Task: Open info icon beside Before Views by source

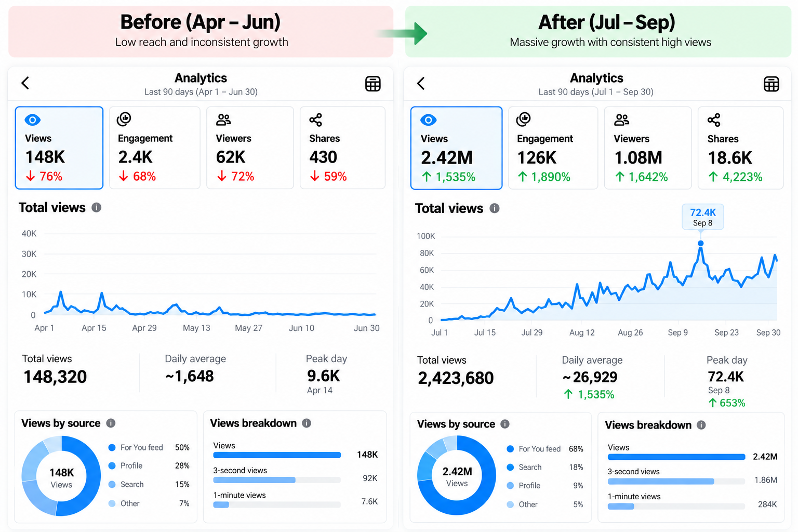Action: point(111,423)
